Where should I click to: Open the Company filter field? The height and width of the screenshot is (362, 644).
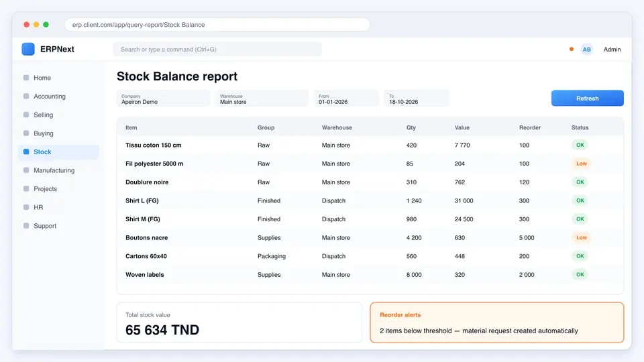tap(163, 99)
